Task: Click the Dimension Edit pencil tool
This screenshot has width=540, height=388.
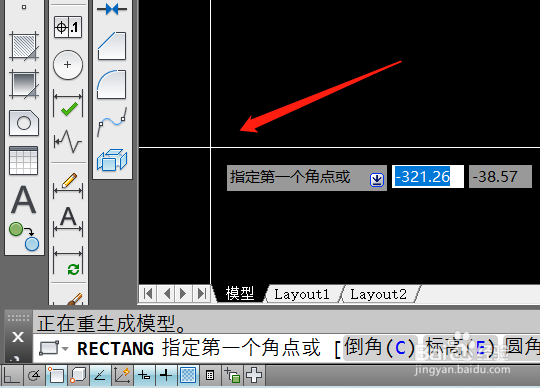Action: pyautogui.click(x=68, y=185)
